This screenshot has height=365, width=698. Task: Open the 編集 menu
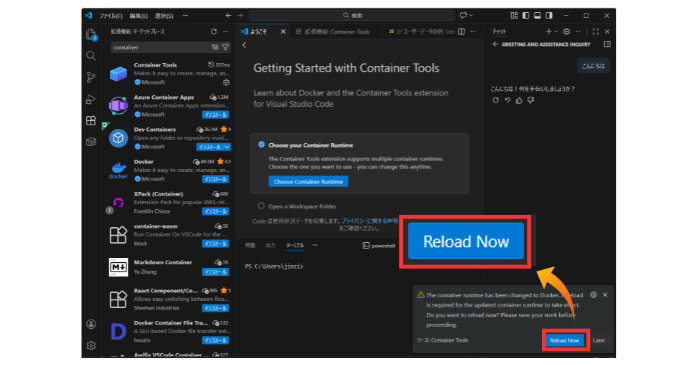pos(138,16)
